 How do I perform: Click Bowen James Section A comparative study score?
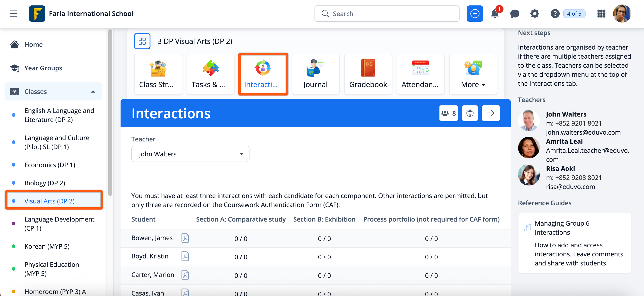[x=241, y=239]
